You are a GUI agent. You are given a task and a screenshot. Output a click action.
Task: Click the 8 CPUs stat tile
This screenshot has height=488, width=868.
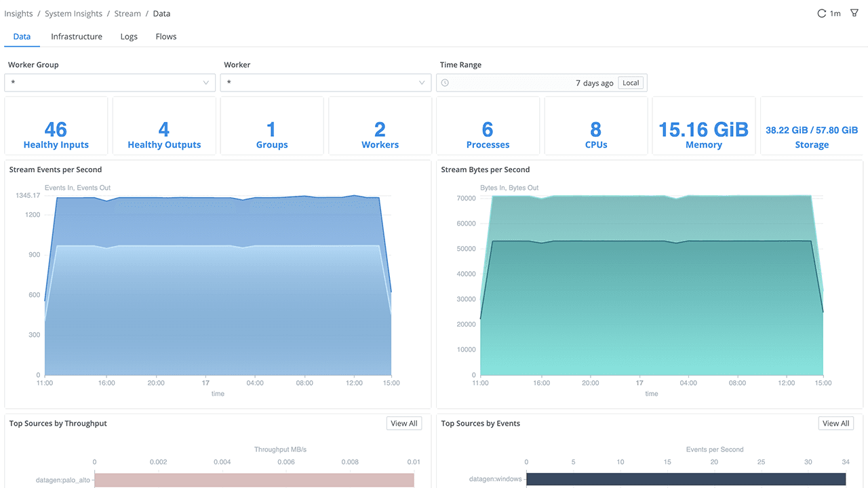pyautogui.click(x=595, y=125)
